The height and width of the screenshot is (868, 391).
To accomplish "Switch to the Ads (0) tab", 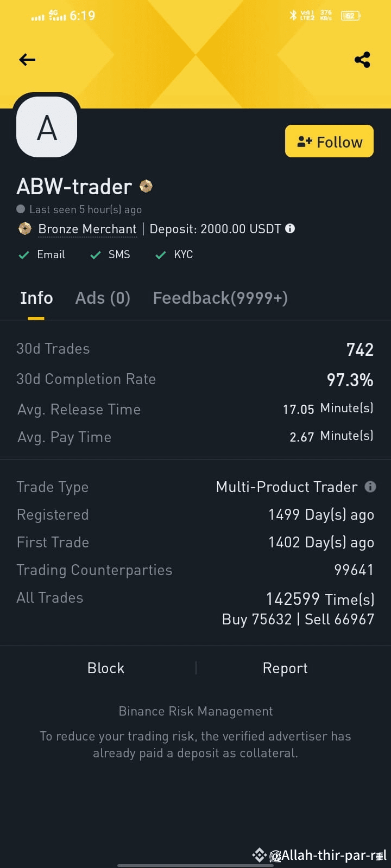I will tap(103, 298).
